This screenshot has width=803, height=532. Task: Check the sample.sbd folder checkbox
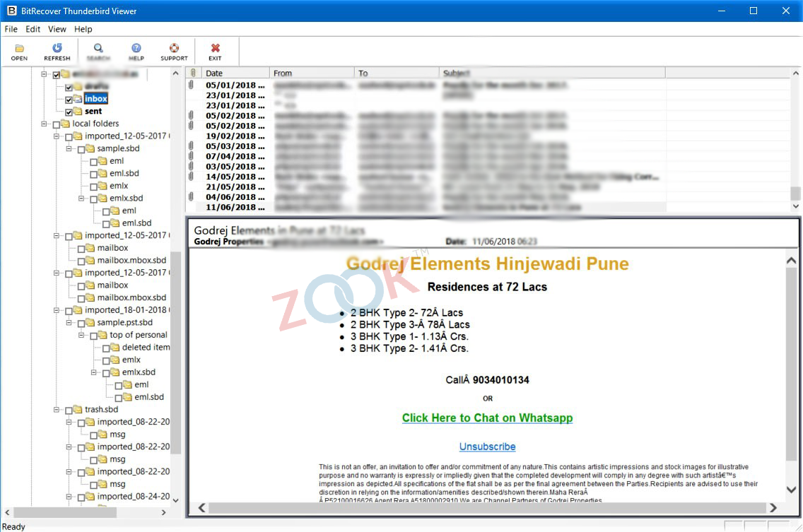(x=81, y=149)
